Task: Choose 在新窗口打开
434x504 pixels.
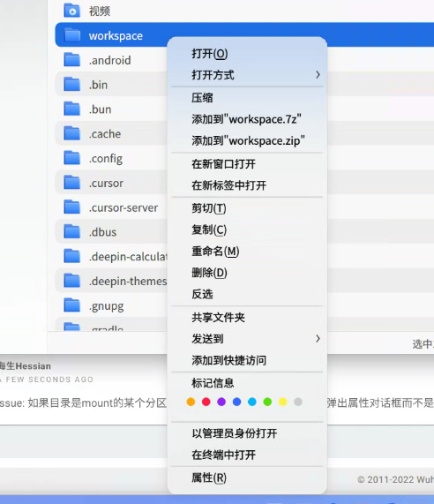Action: 247,164
